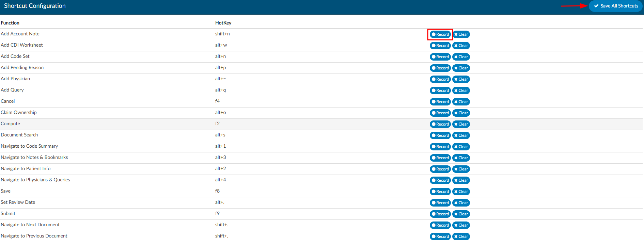
Task: Click Save All Shortcuts button
Action: [x=616, y=6]
